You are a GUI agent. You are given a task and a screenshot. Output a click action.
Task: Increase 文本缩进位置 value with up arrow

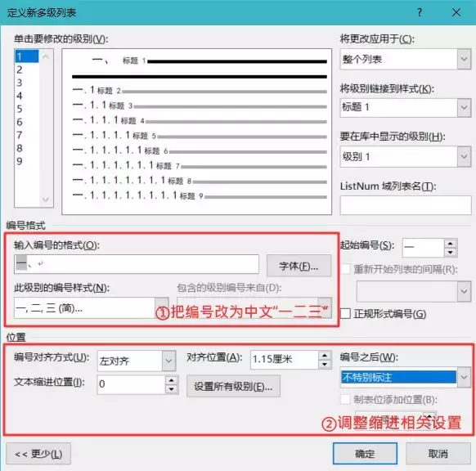point(172,380)
